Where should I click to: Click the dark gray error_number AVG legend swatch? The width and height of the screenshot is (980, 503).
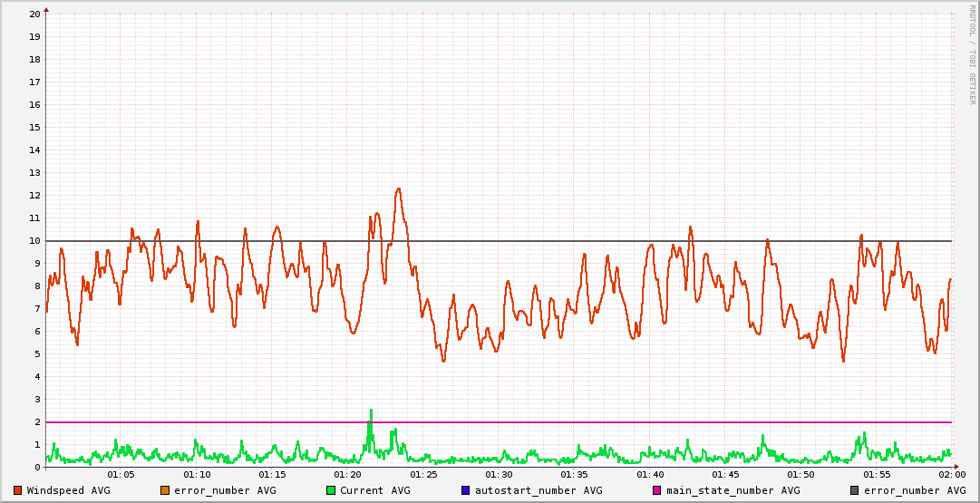pyautogui.click(x=854, y=490)
